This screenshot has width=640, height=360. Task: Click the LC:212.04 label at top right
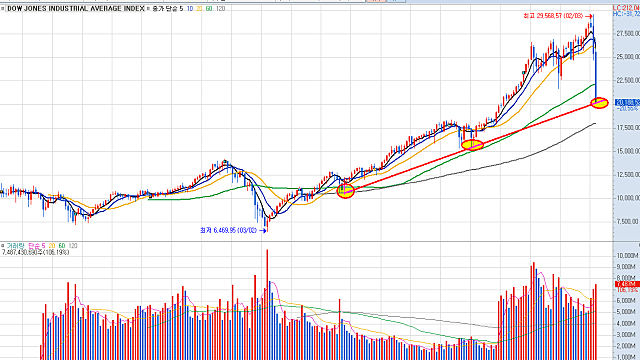click(627, 8)
